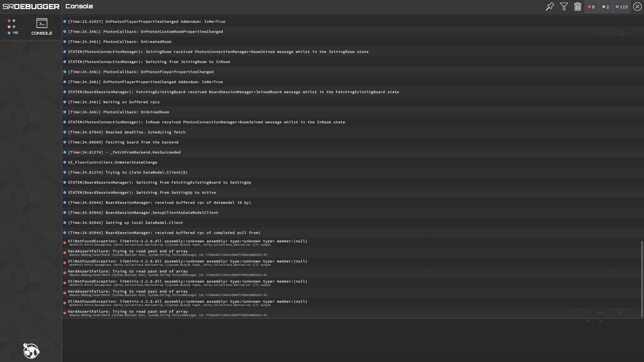Click the terminal prompt icon above CONSOLE
644x362 pixels.
42,23
